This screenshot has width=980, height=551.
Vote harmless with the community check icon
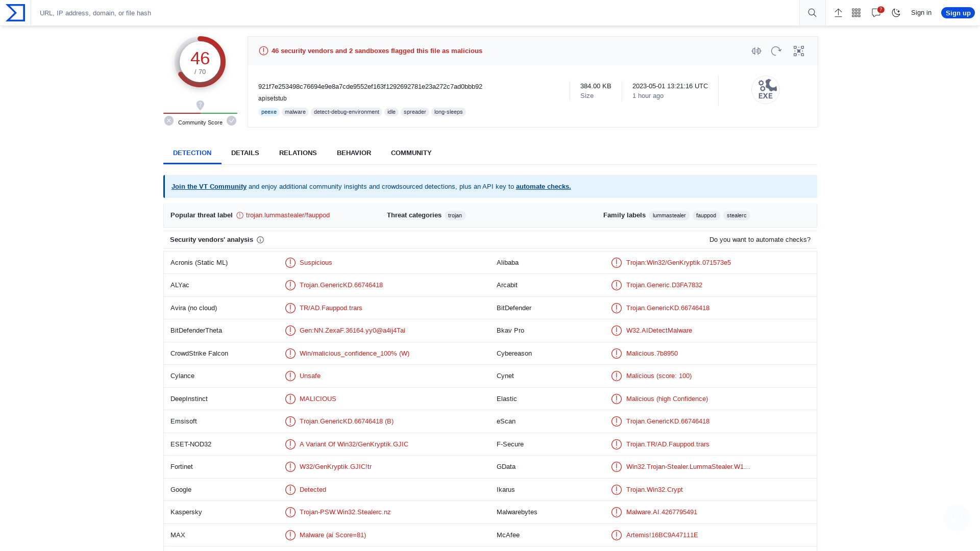coord(231,121)
